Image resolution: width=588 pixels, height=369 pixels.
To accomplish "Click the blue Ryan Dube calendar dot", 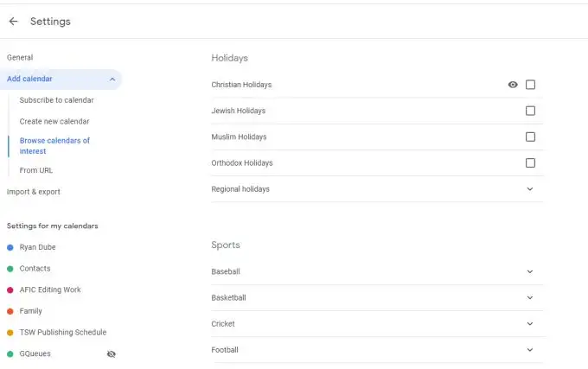I will pos(10,247).
